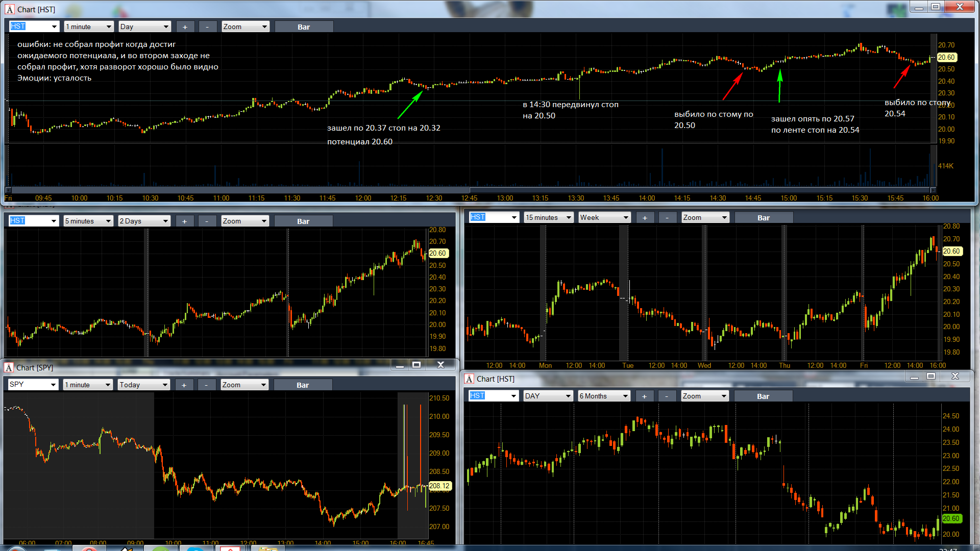Click + on the SPY chart toolbar

coord(184,385)
